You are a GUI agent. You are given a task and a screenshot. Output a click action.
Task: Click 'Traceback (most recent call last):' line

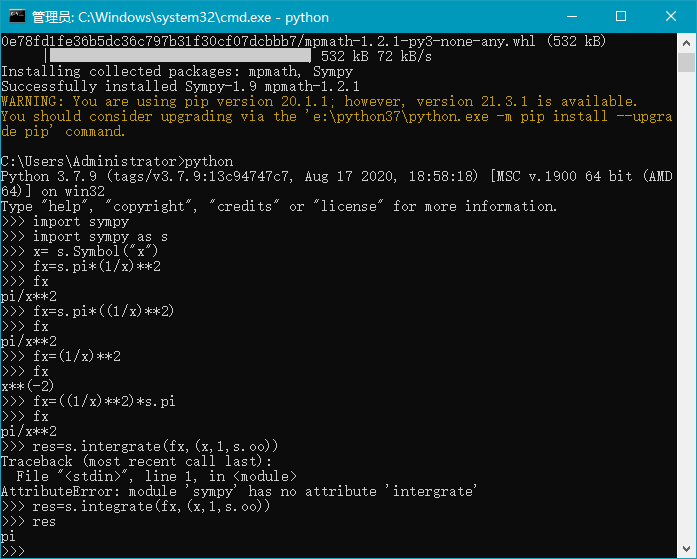pos(136,461)
